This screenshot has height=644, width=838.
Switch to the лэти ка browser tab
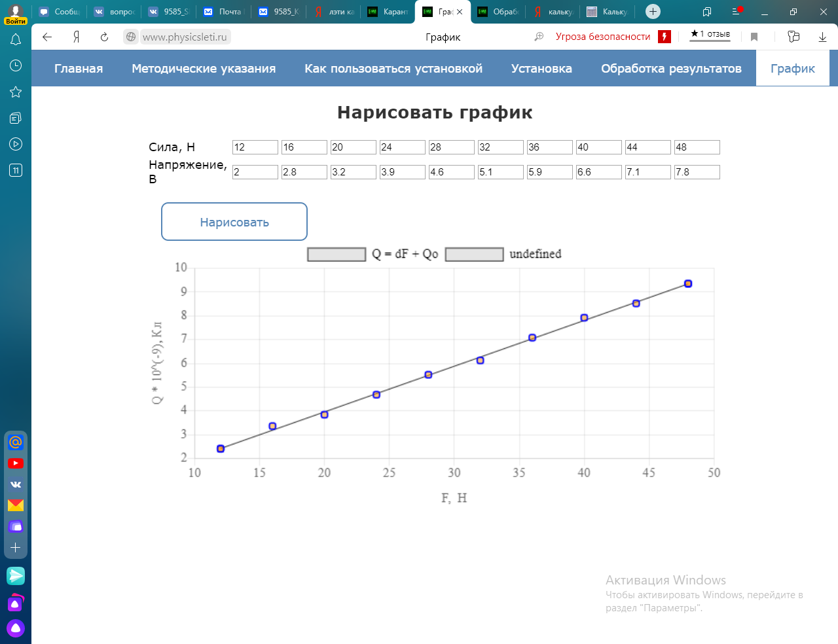coord(334,12)
